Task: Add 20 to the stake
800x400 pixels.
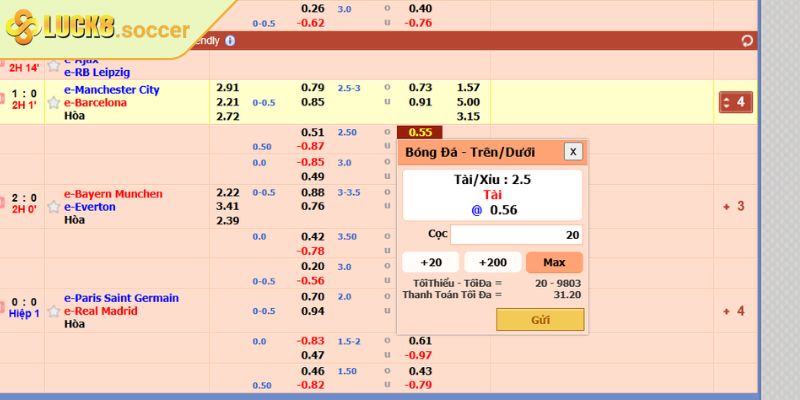Action: (x=431, y=262)
